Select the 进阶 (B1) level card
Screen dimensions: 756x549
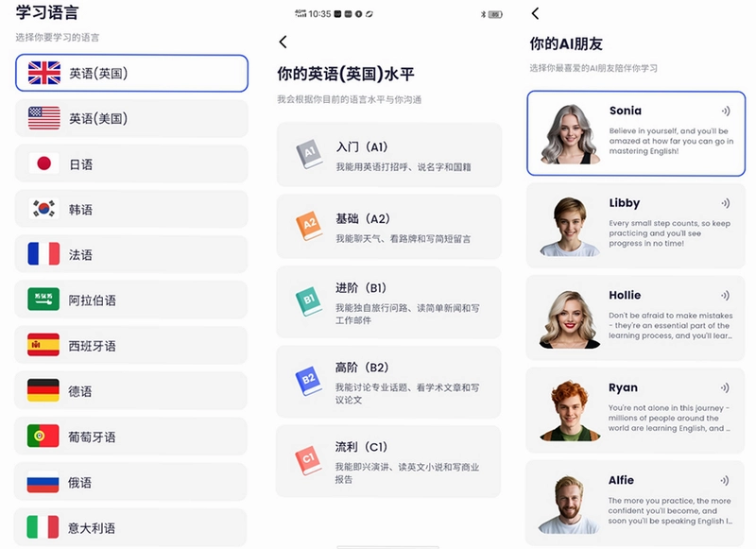[x=388, y=302]
